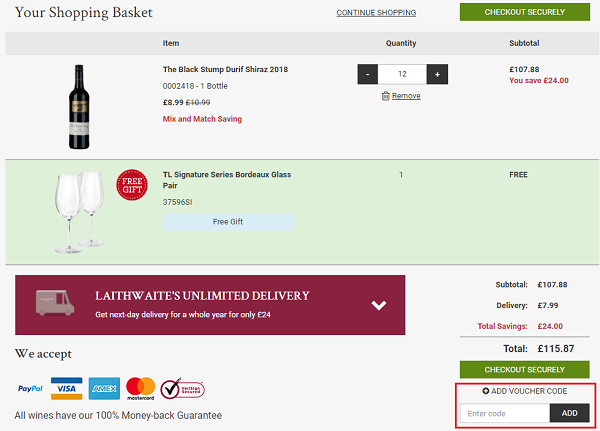
Task: Click the Mastercard logo
Action: 140,389
